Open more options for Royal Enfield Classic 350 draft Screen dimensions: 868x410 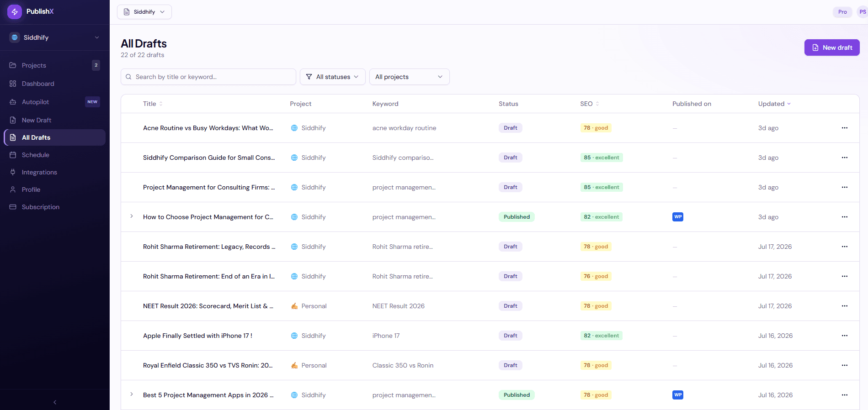click(845, 365)
